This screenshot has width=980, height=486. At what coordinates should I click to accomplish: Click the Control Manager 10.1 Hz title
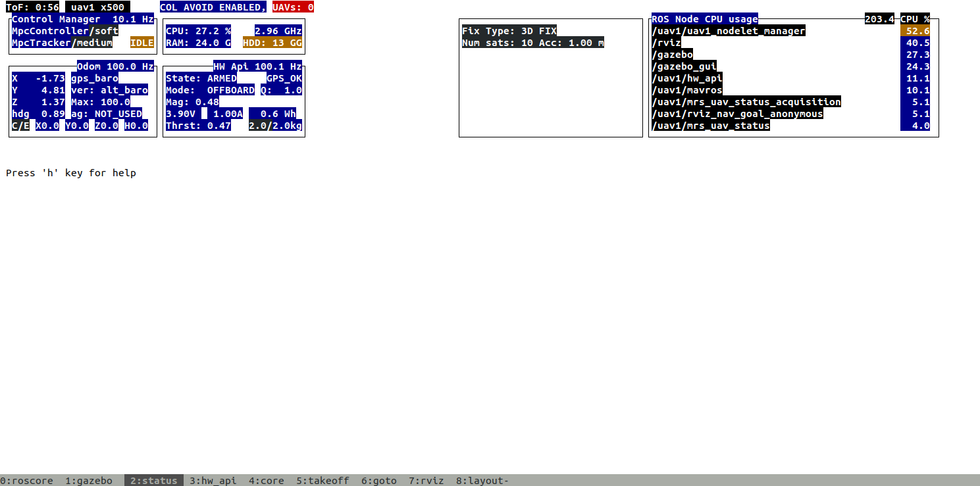pos(83,19)
